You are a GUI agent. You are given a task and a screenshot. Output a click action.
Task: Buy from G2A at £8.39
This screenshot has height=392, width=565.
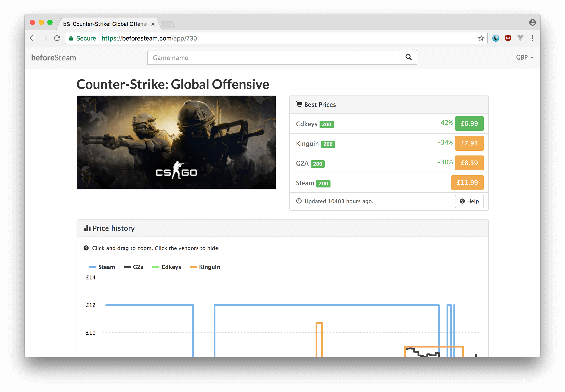coord(469,163)
